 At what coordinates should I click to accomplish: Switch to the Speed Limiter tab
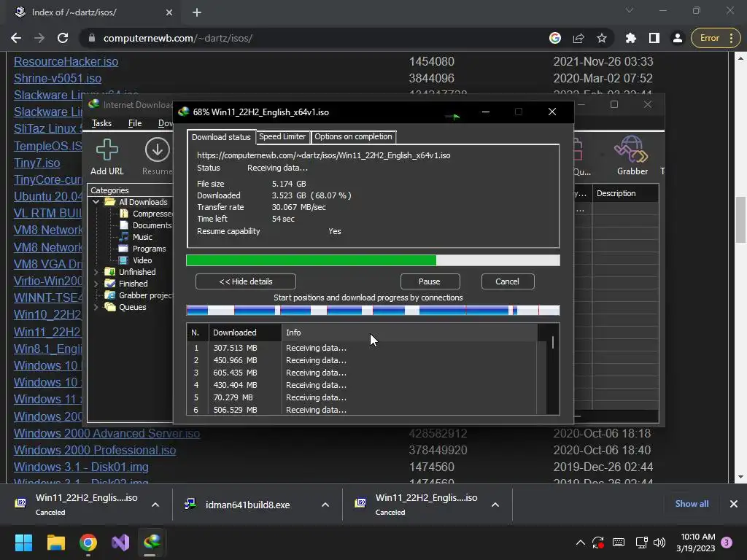282,136
